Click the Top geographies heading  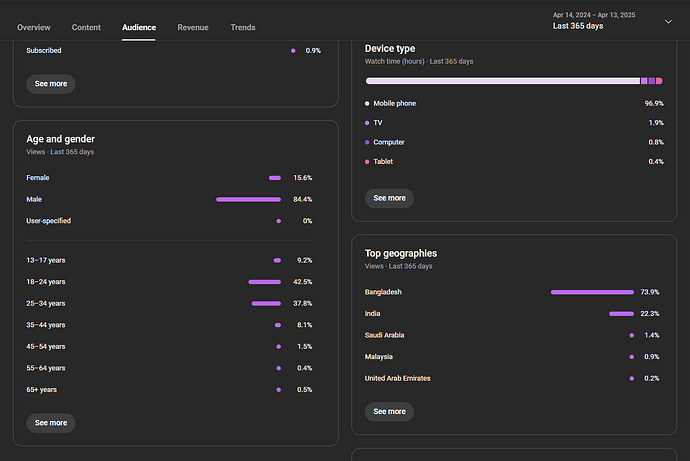(401, 253)
